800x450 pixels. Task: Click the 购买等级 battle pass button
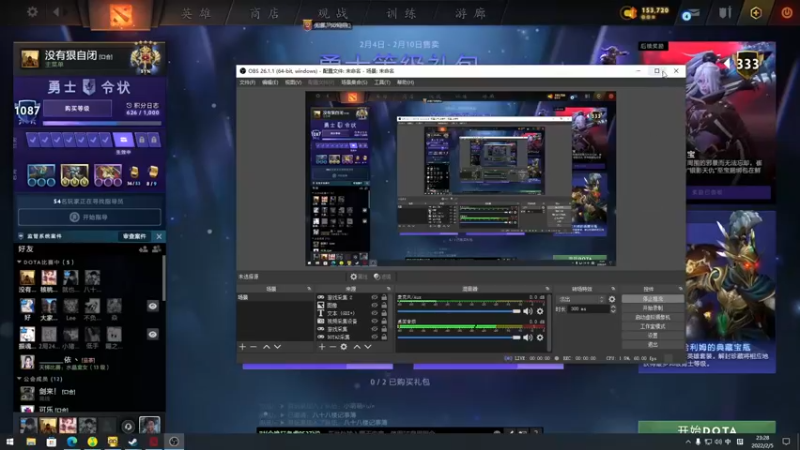(77, 108)
